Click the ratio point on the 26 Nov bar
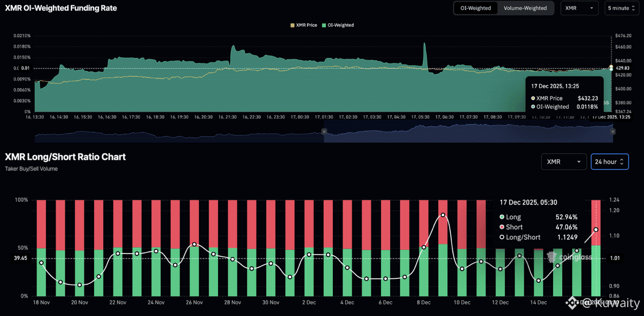Screen dimensions: 644x316 coord(194,245)
